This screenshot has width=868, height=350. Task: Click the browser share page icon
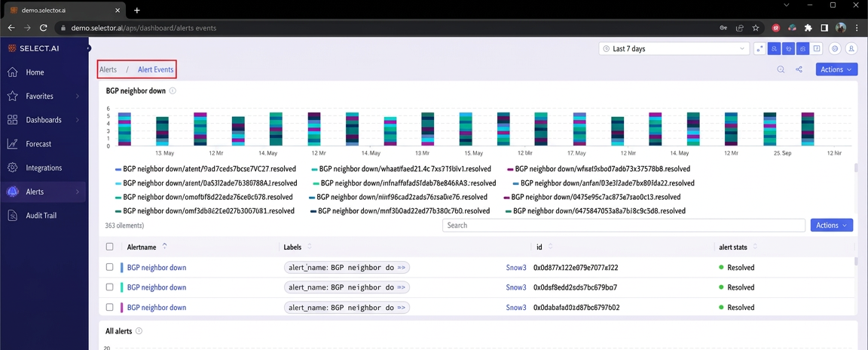coord(740,28)
